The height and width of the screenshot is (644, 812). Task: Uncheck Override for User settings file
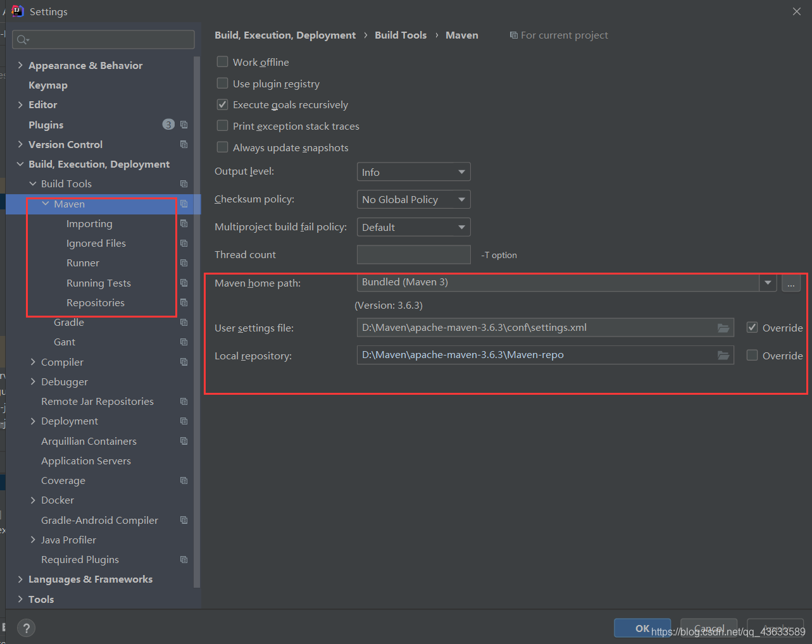point(752,328)
